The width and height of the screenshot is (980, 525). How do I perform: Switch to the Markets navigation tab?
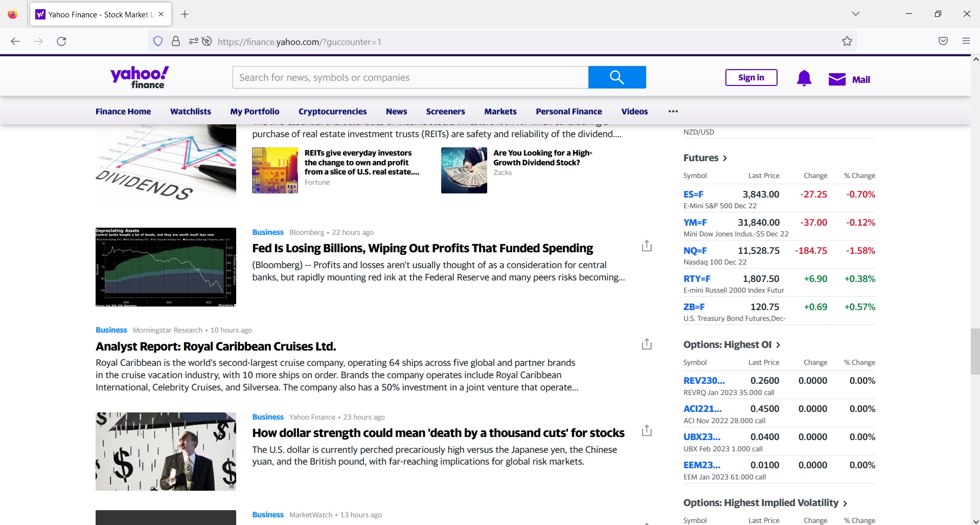pyautogui.click(x=500, y=112)
